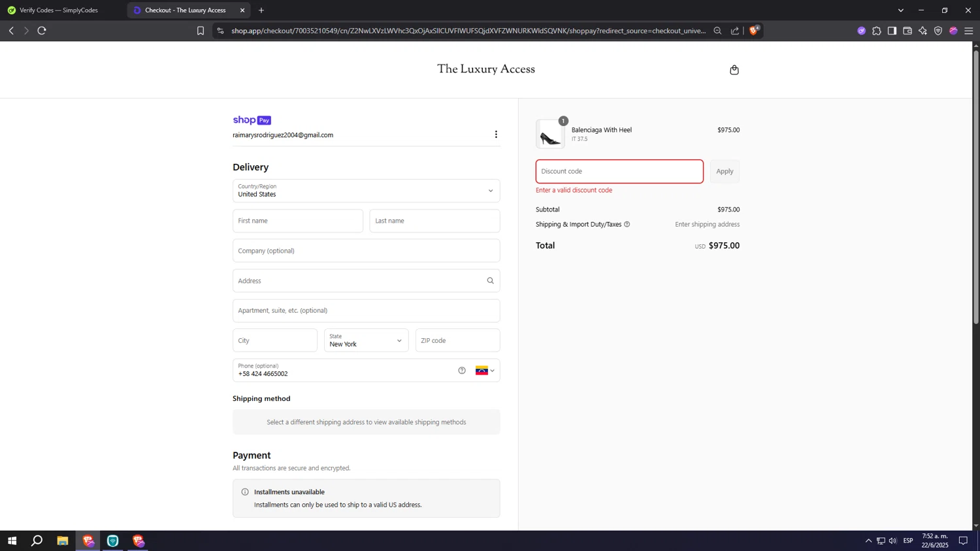Click the browser address bar URL
Image resolution: width=980 pixels, height=551 pixels.
point(468,31)
